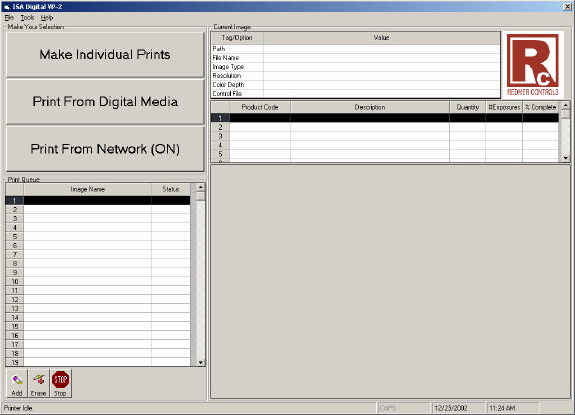Click the Erase icon button
Image resolution: width=575 pixels, height=415 pixels.
(39, 384)
